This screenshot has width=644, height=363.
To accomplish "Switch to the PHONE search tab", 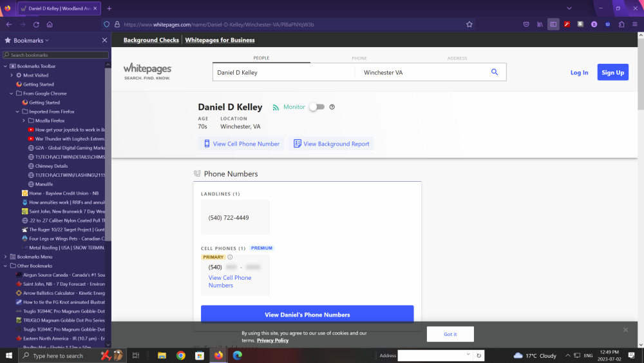I will 359,58.
